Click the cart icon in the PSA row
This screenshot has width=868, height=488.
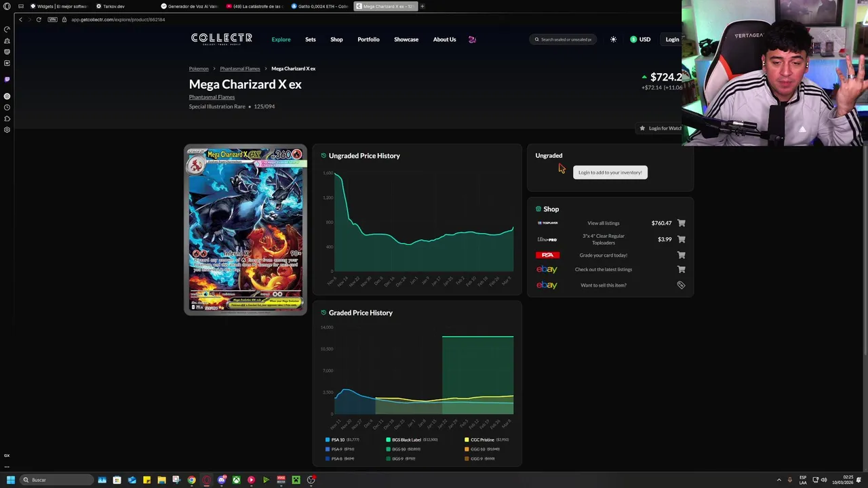681,256
